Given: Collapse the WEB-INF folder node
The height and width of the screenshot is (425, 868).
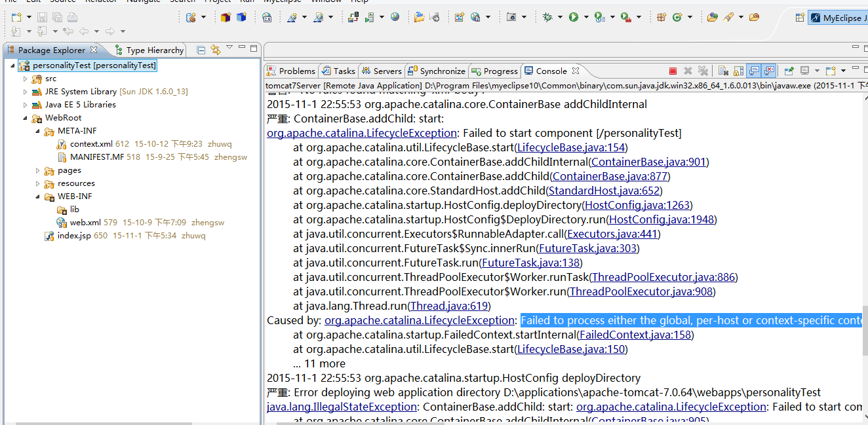Looking at the screenshot, I should 38,196.
